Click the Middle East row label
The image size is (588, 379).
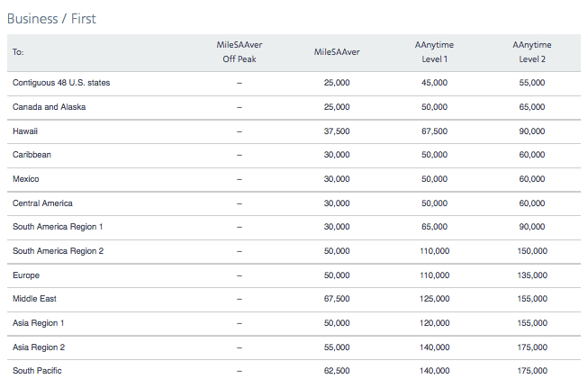(34, 299)
